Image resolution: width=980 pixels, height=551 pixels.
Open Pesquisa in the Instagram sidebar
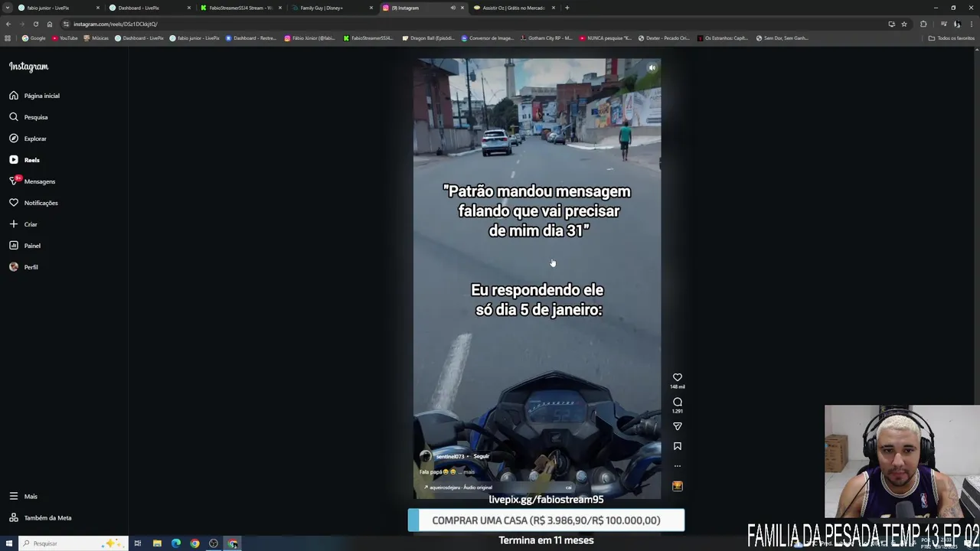[x=29, y=117]
